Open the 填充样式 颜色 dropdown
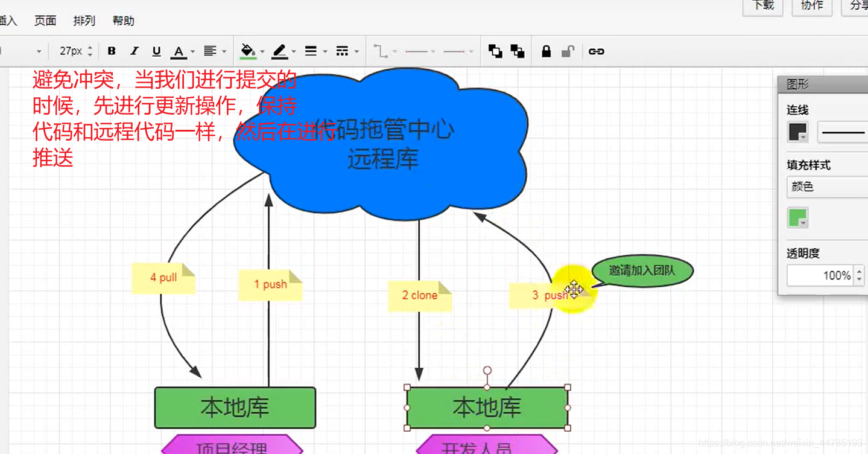This screenshot has height=454, width=868. (828, 187)
